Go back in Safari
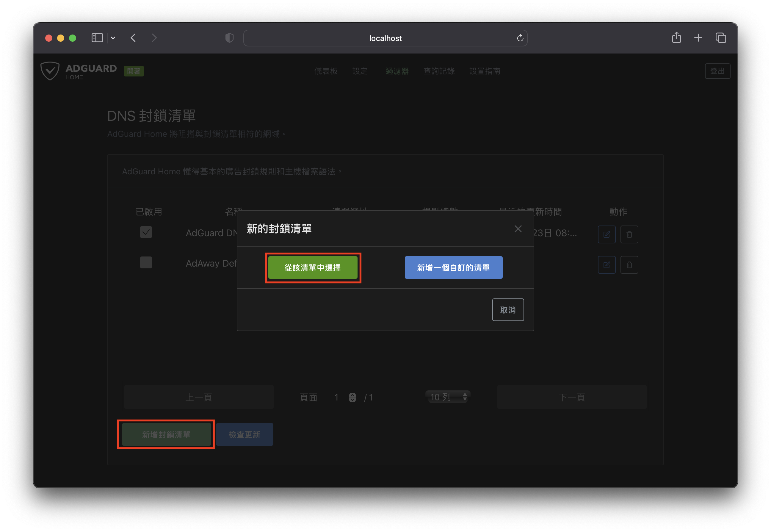This screenshot has height=532, width=771. [x=133, y=38]
